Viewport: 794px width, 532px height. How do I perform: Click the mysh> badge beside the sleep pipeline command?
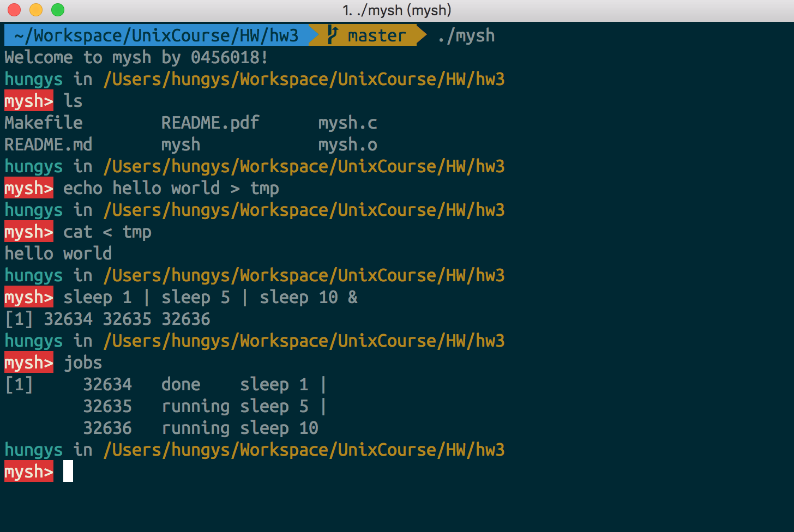(28, 297)
